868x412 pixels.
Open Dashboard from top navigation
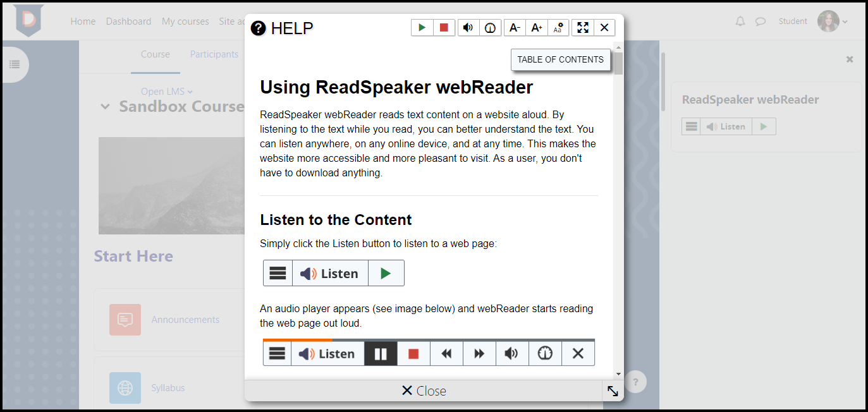pos(128,21)
